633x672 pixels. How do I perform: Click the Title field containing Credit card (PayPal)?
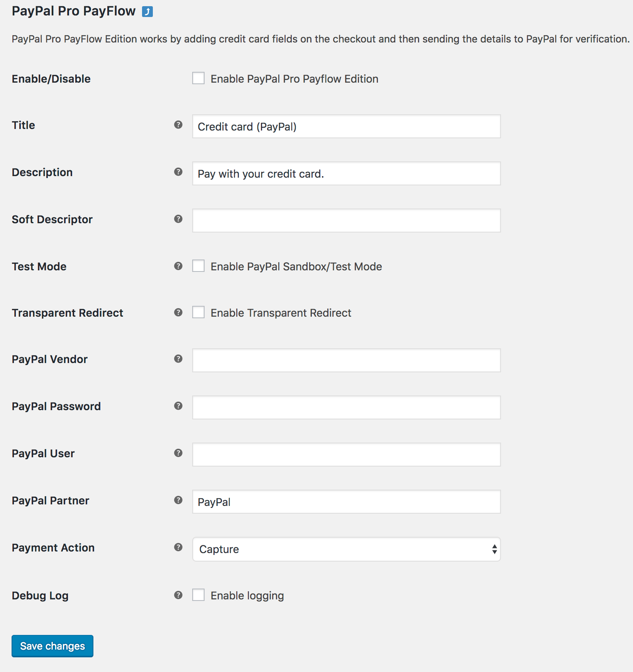point(346,126)
